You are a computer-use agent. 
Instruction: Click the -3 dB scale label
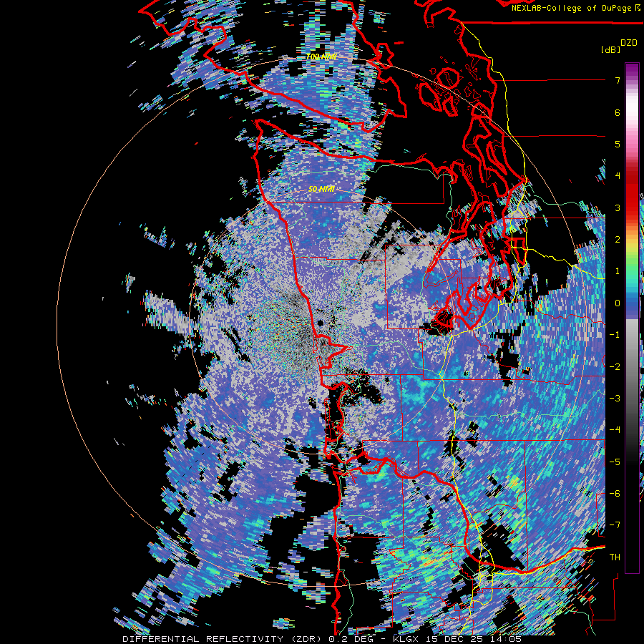[x=615, y=398]
